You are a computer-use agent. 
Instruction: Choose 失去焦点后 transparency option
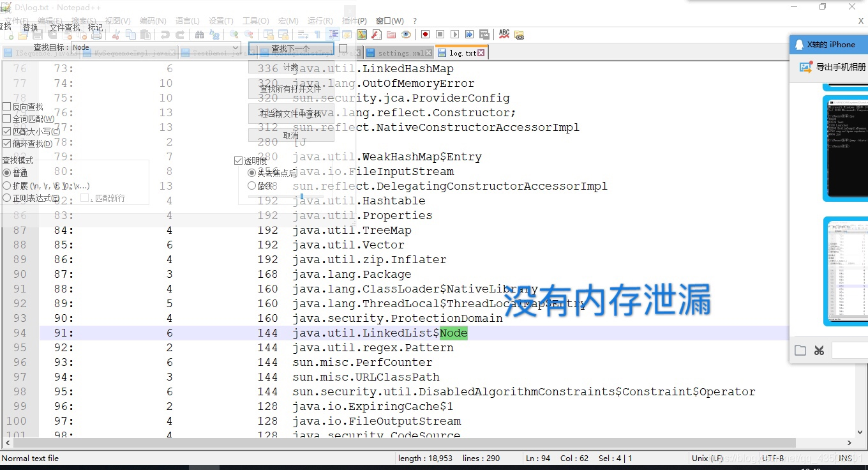(251, 173)
